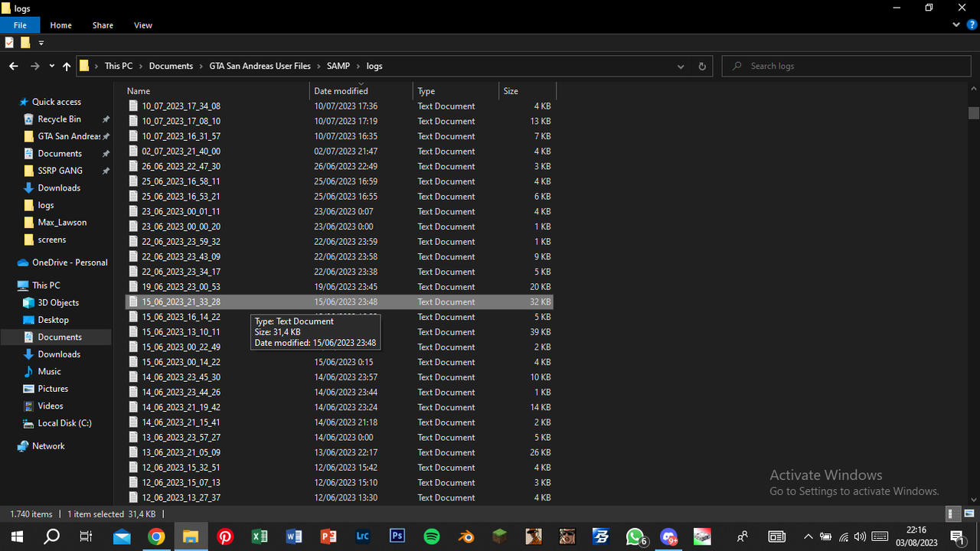Click the file icon of 10_07_2023_17_34_08
Viewport: 980px width, 551px height.
(x=133, y=106)
